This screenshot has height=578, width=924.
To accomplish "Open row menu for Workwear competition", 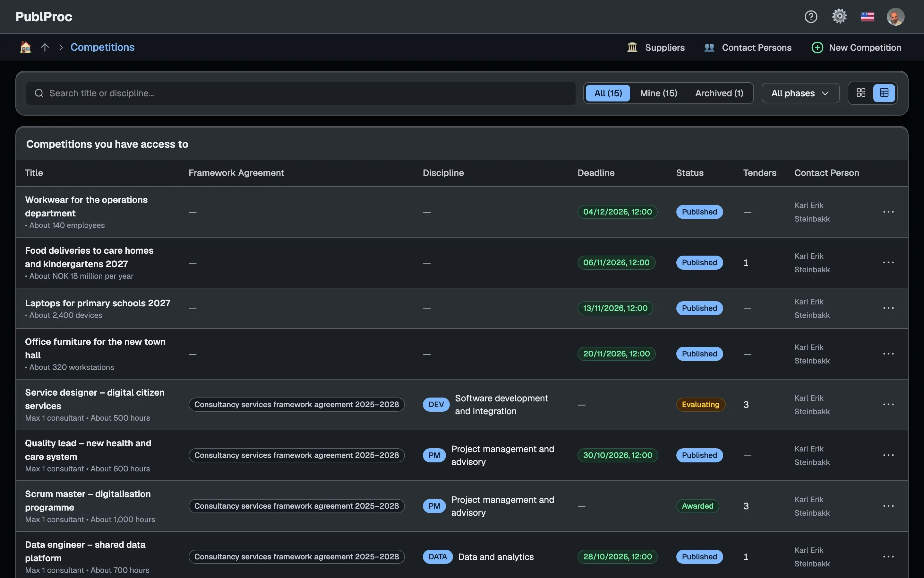I will [x=888, y=212].
